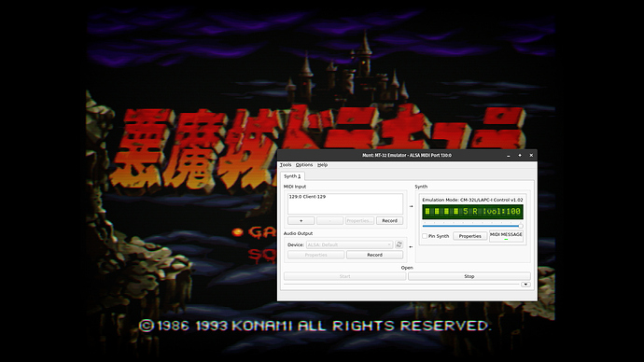Click the MIDI MESSAGE indicator
The height and width of the screenshot is (362, 644).
tap(506, 236)
